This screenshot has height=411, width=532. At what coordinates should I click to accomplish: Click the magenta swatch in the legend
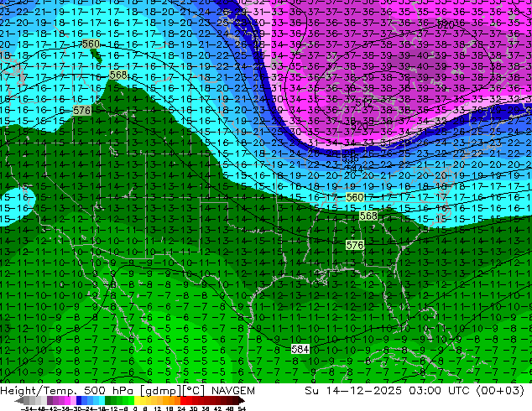pyautogui.click(x=67, y=401)
